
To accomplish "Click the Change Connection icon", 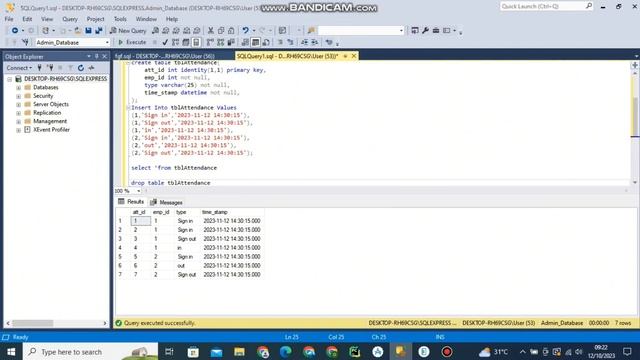I will 25,42.
